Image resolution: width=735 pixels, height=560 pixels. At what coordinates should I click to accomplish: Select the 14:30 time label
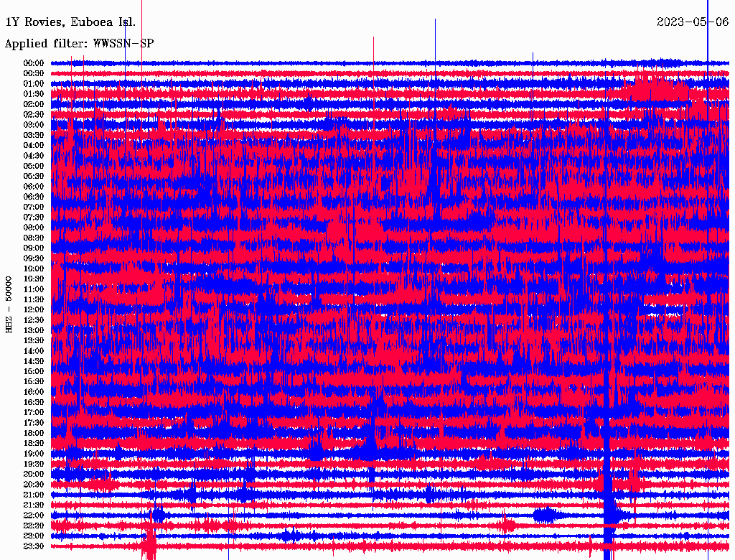34,361
